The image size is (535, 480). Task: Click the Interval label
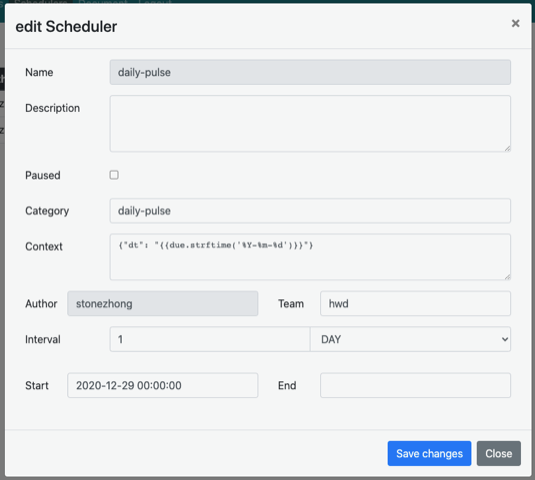coord(43,339)
